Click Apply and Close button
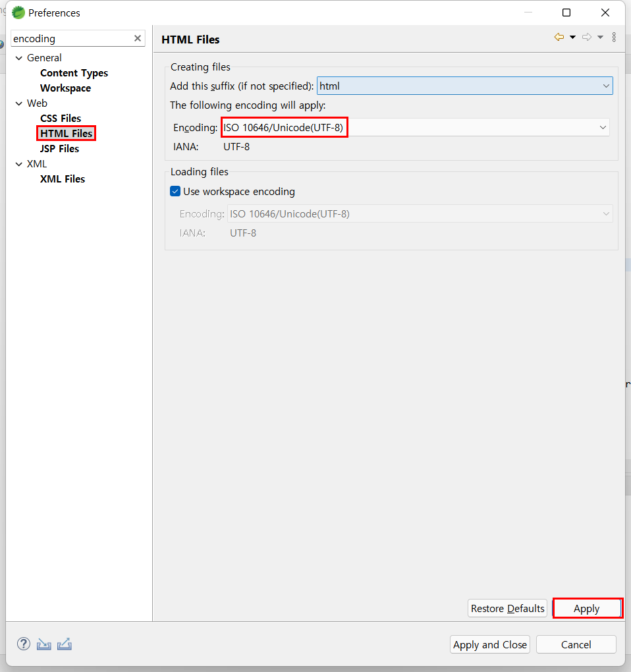 [489, 644]
